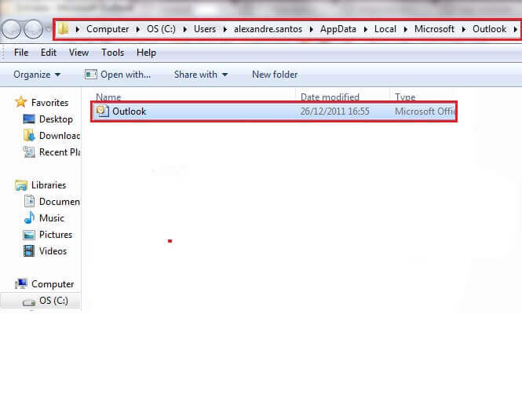Screen dimensions: 522x420
Task: Click Outlook in the address bar
Action: tap(489, 29)
